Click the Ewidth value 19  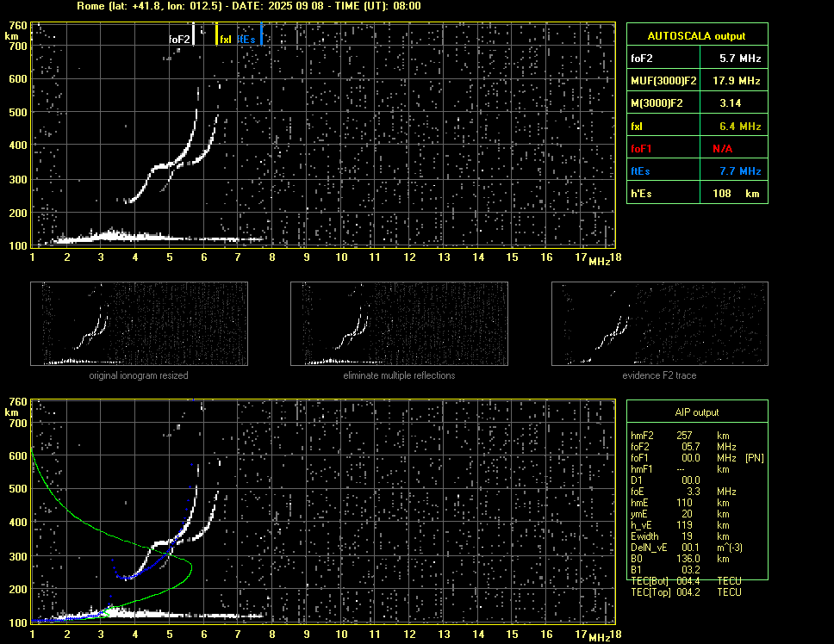[687, 536]
